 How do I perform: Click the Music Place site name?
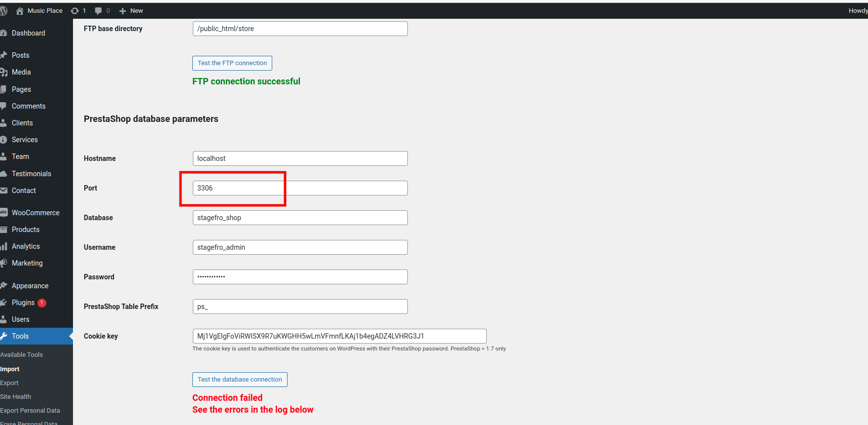coord(45,11)
